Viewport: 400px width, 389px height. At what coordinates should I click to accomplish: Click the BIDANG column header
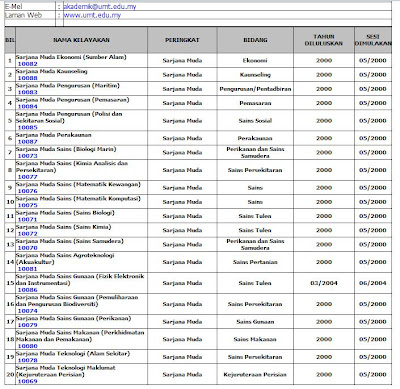(x=255, y=40)
